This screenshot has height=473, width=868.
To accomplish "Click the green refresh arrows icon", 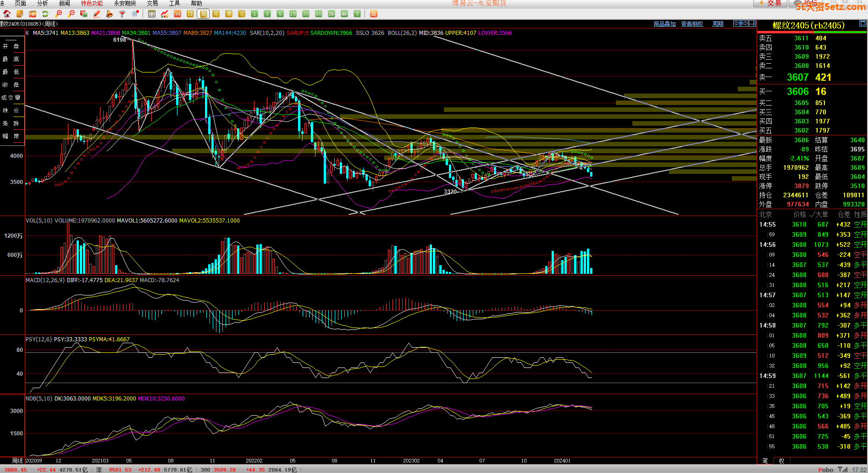I will [x=45, y=14].
